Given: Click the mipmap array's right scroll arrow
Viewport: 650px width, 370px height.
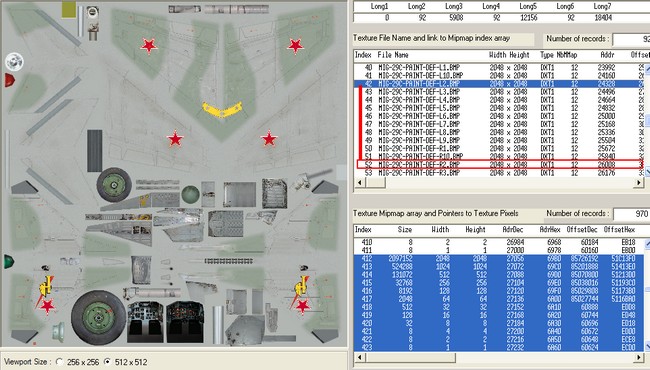Looking at the screenshot, I should (x=639, y=357).
